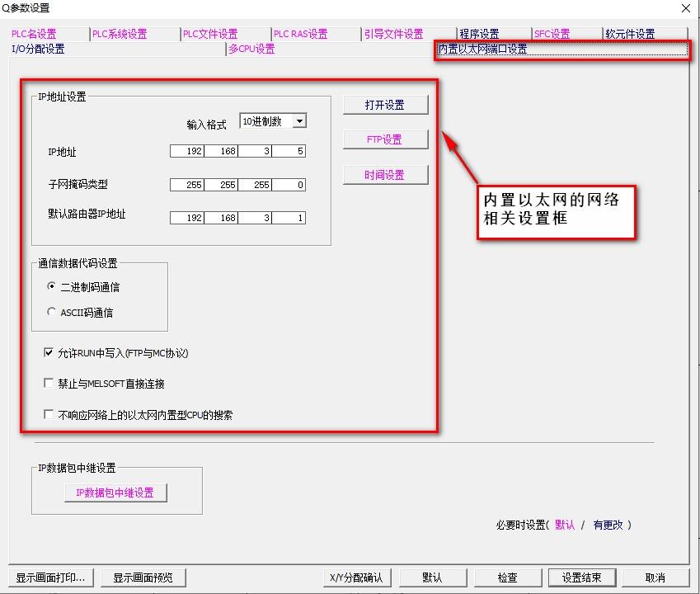Click the 默认路由器IP地址 label
700x594 pixels.
pos(87,214)
